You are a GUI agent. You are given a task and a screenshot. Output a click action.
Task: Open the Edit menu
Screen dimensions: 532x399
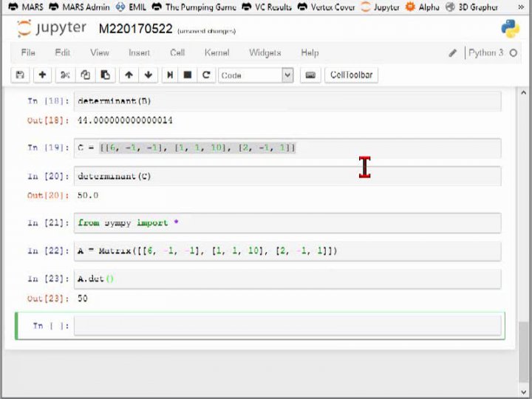62,53
